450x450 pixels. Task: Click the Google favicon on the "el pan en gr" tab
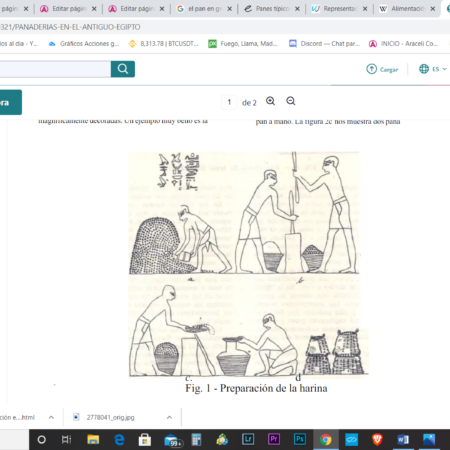pos(180,9)
